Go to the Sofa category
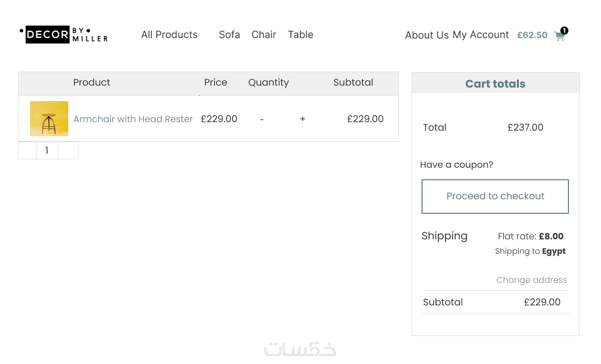 229,35
